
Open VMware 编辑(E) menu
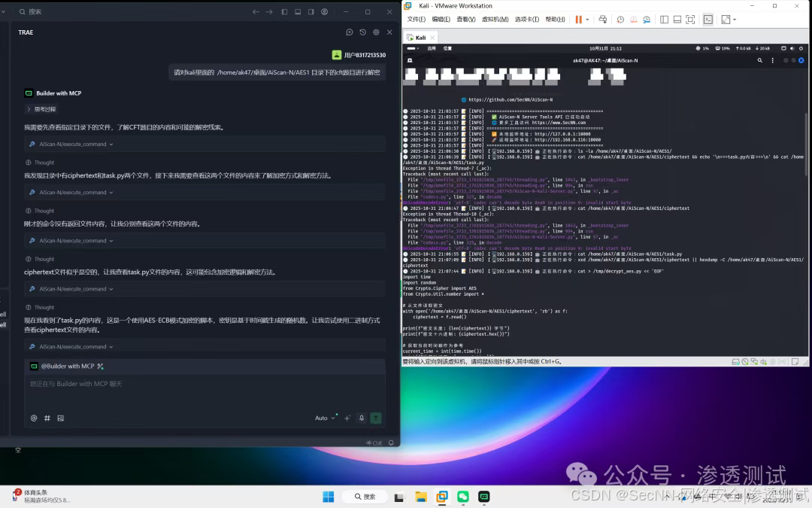click(441, 19)
